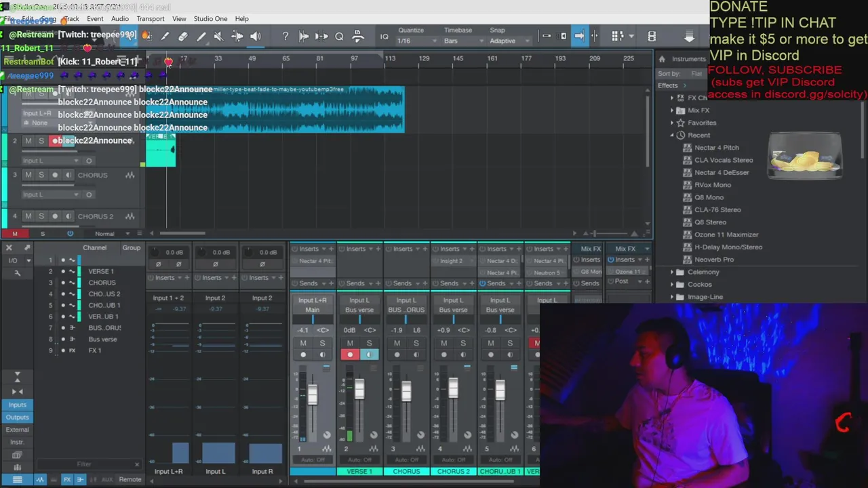Click the Quantize Q toolbar icon
The image size is (868, 488).
click(339, 37)
